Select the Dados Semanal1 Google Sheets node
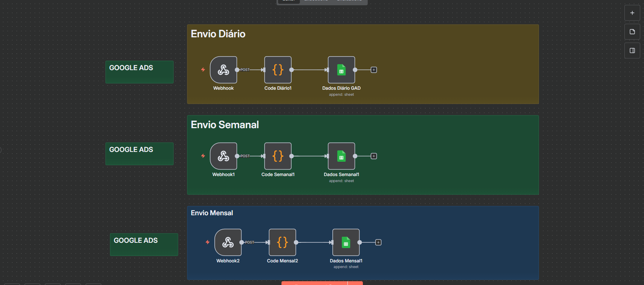 (341, 156)
